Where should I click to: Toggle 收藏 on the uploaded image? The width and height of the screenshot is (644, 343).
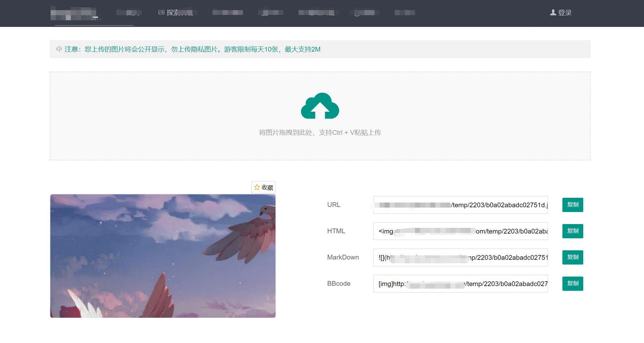(263, 187)
